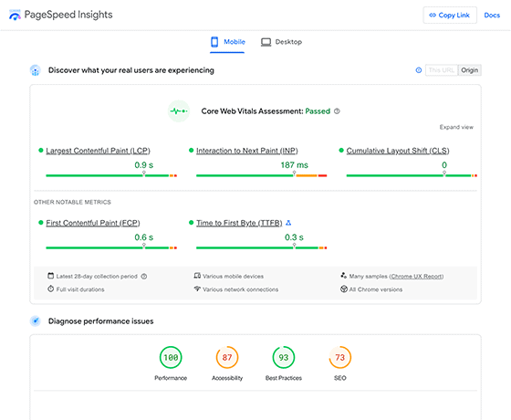Click the PageSpeed Insights logo icon

[x=15, y=15]
